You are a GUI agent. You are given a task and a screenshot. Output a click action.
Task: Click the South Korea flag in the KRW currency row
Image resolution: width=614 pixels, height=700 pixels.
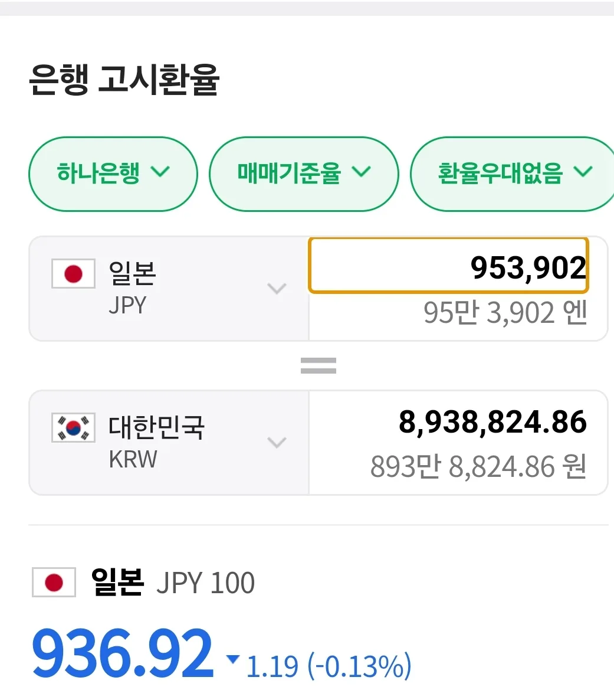click(x=73, y=428)
